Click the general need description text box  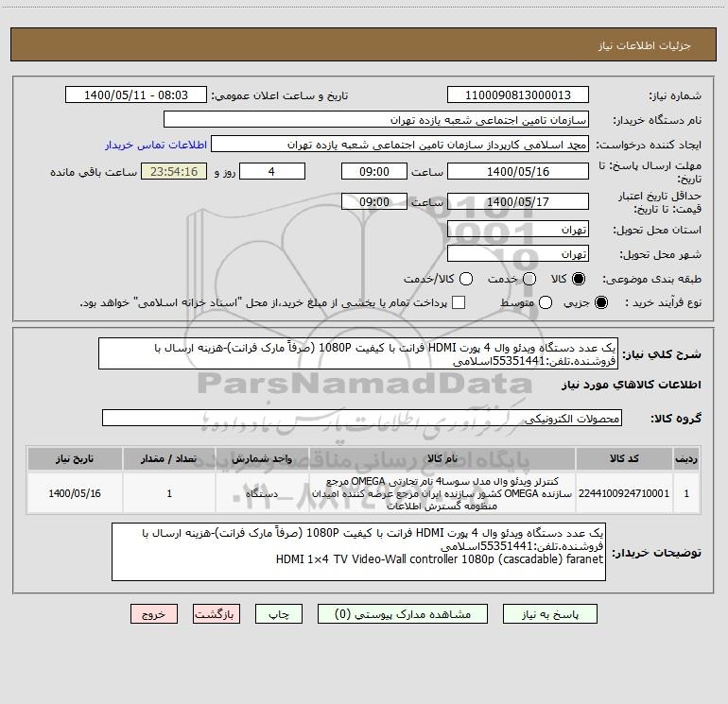pyautogui.click(x=358, y=353)
